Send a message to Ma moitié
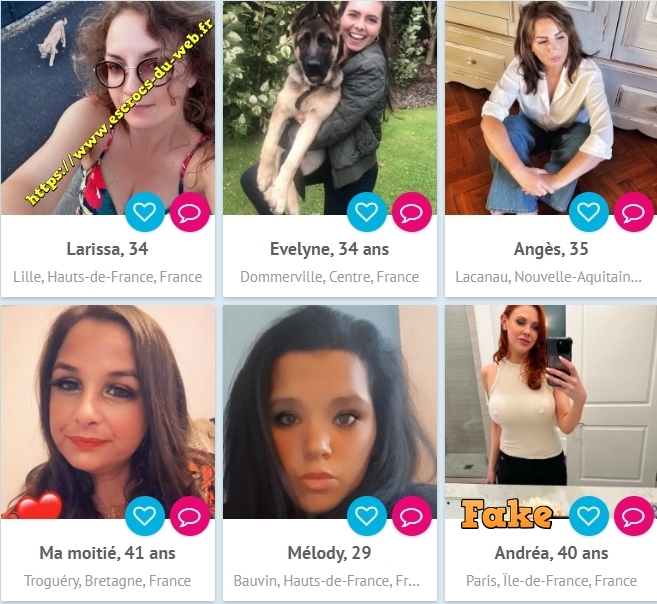This screenshot has width=657, height=604. point(190,516)
